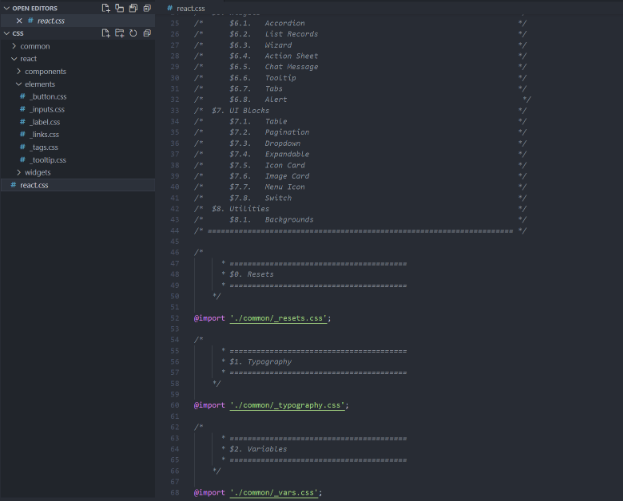Follow the './common/_typography.css' import link
The height and width of the screenshot is (501, 623).
(287, 405)
